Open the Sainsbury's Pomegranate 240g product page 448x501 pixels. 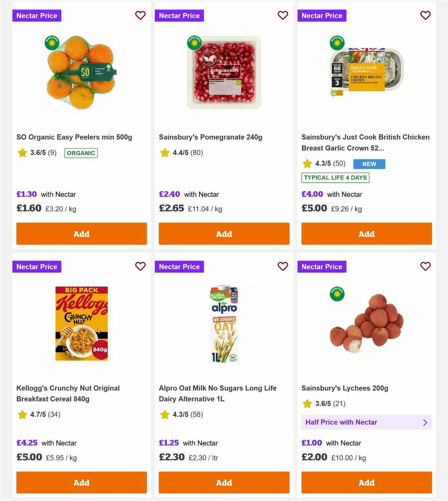[x=211, y=137]
